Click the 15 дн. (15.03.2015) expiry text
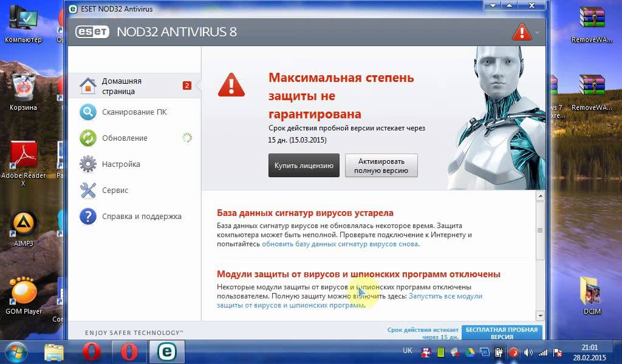 click(x=297, y=140)
